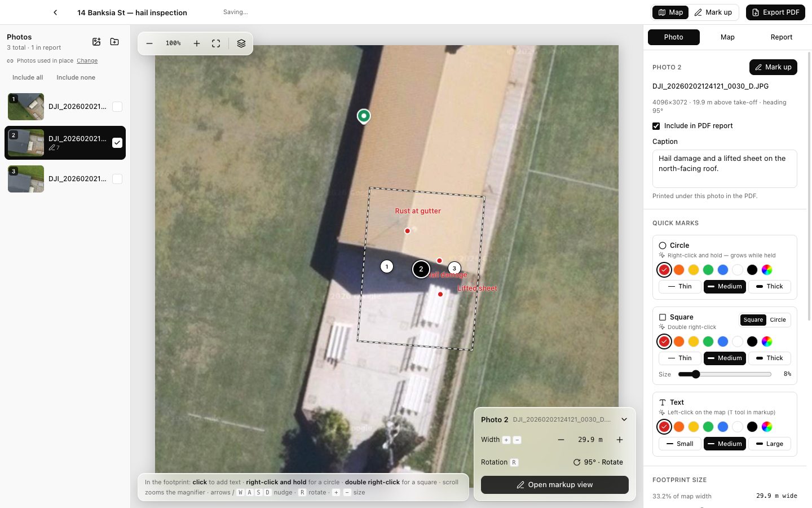Switch to the Map tab in right panel
The height and width of the screenshot is (508, 812).
[727, 37]
